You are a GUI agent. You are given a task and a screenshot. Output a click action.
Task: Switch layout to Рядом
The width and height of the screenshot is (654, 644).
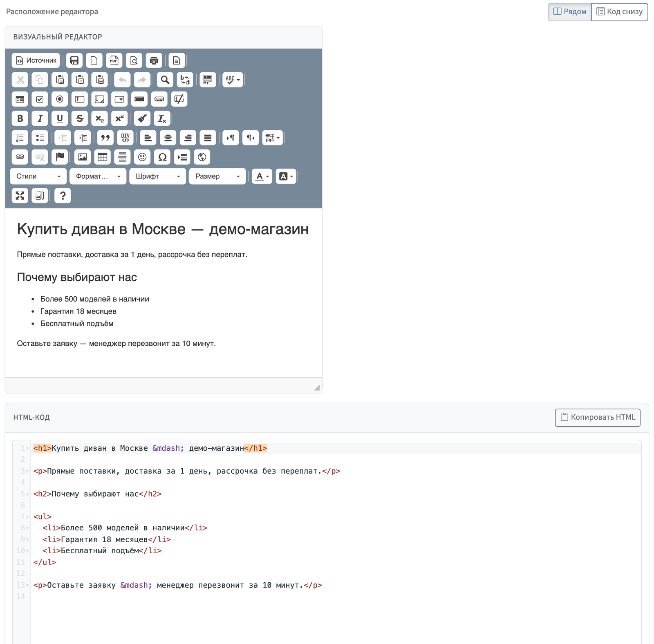570,12
